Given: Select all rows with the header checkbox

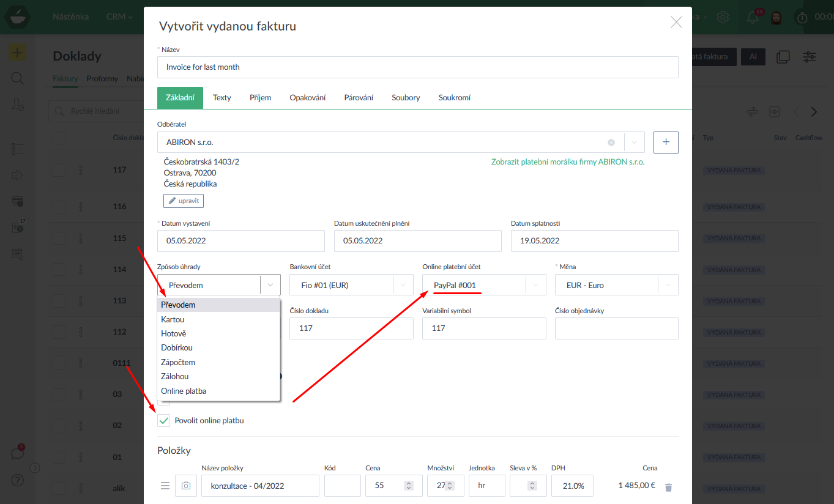Looking at the screenshot, I should click(59, 138).
